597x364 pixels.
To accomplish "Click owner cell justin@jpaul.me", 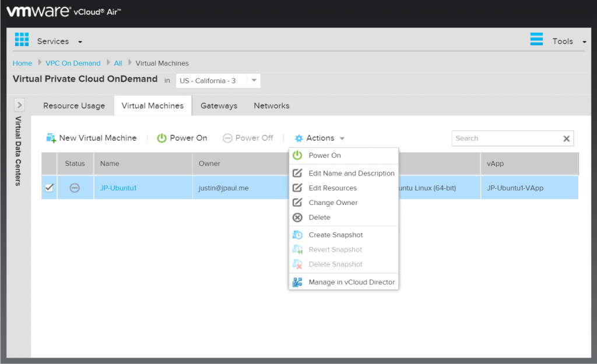I will pyautogui.click(x=223, y=188).
